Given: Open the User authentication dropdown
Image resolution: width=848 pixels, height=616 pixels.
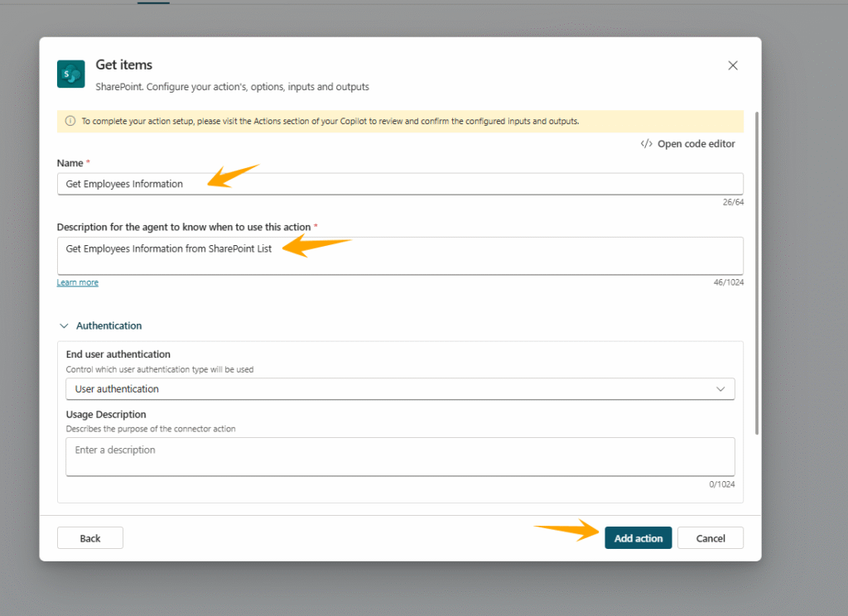Looking at the screenshot, I should (399, 389).
